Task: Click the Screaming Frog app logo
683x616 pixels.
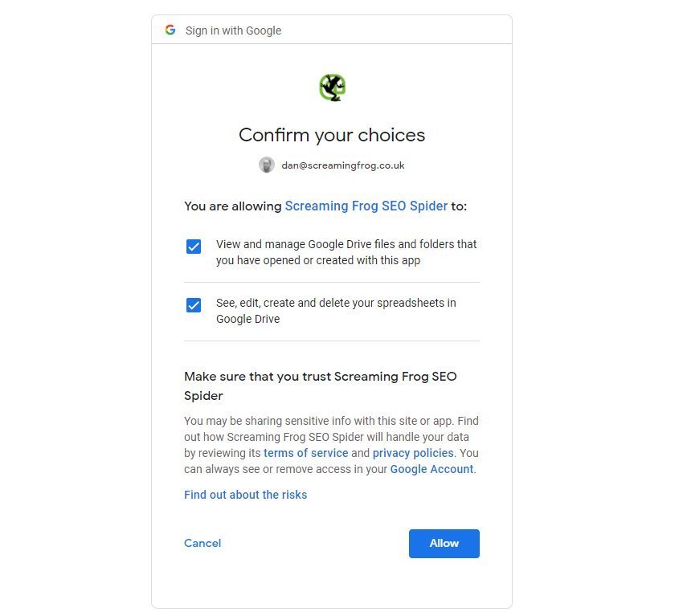Action: (x=332, y=88)
